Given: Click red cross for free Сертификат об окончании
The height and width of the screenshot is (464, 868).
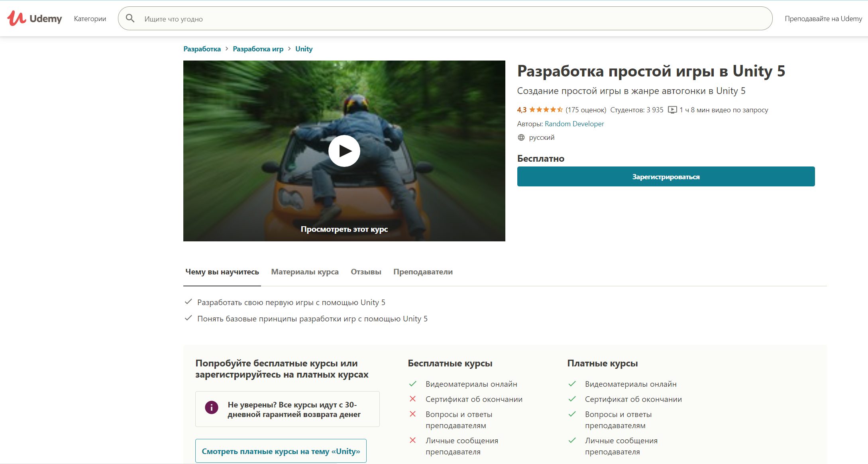Looking at the screenshot, I should (412, 399).
